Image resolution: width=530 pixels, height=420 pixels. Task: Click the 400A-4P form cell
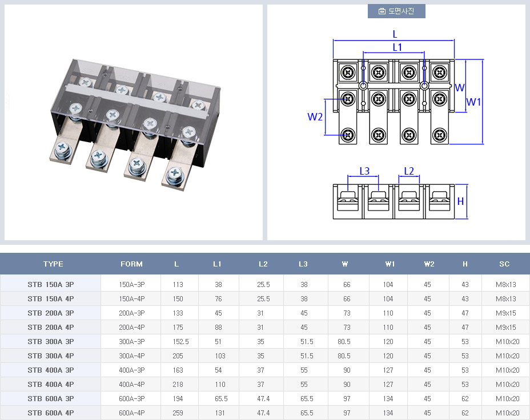(x=132, y=384)
